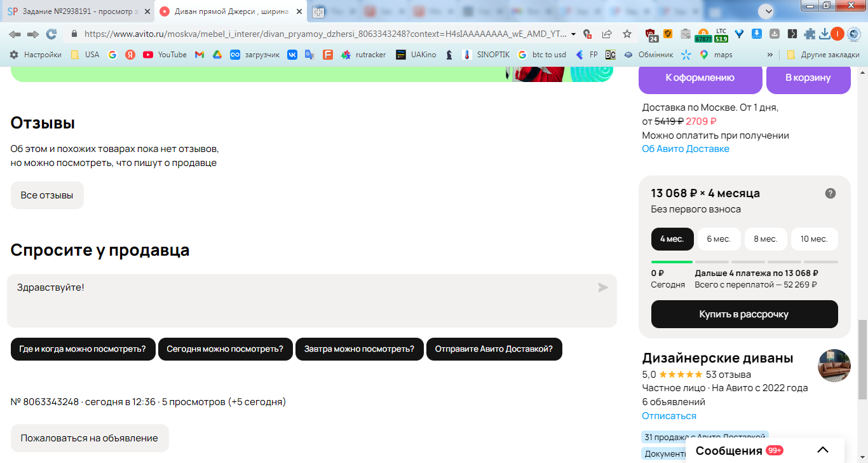The height and width of the screenshot is (463, 868).
Task: Open the загрузчик bookmark
Action: 255,55
